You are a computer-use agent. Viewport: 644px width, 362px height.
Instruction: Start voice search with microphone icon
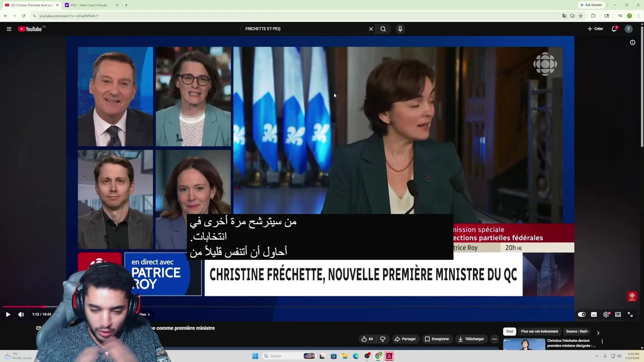(x=400, y=29)
